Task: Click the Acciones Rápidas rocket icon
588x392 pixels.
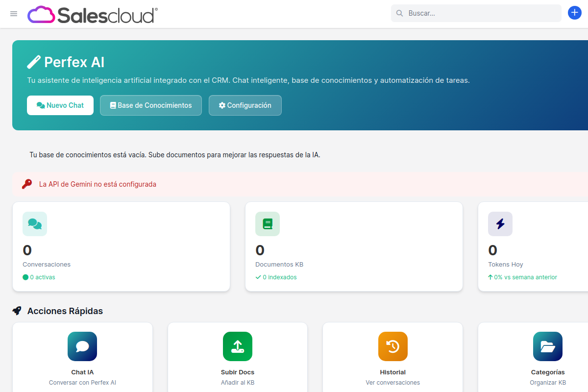Action: click(x=17, y=311)
